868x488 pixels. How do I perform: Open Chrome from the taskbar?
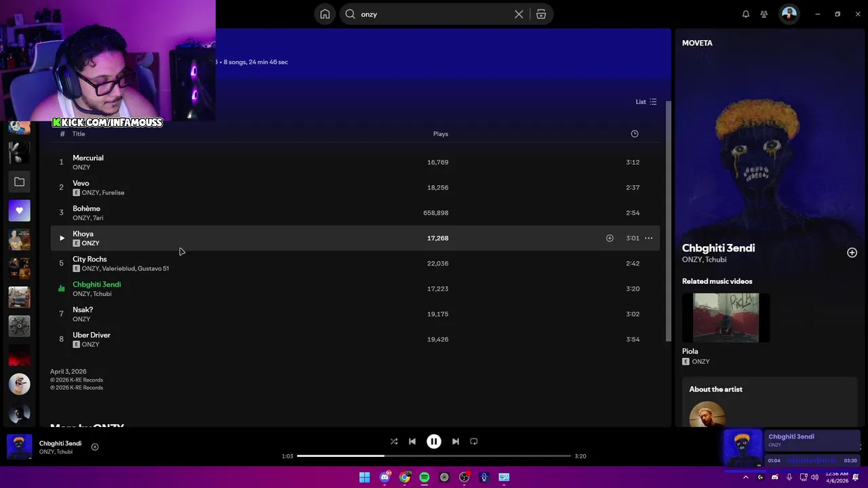click(x=405, y=477)
